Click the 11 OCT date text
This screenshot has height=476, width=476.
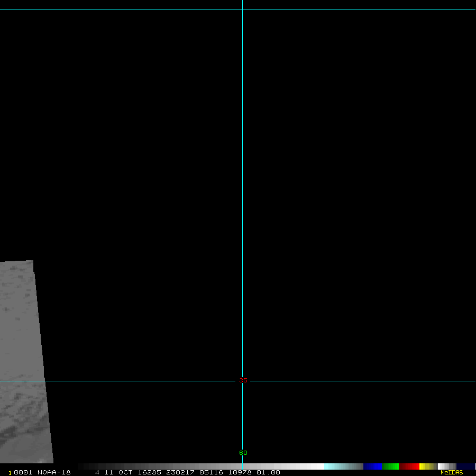click(x=116, y=472)
